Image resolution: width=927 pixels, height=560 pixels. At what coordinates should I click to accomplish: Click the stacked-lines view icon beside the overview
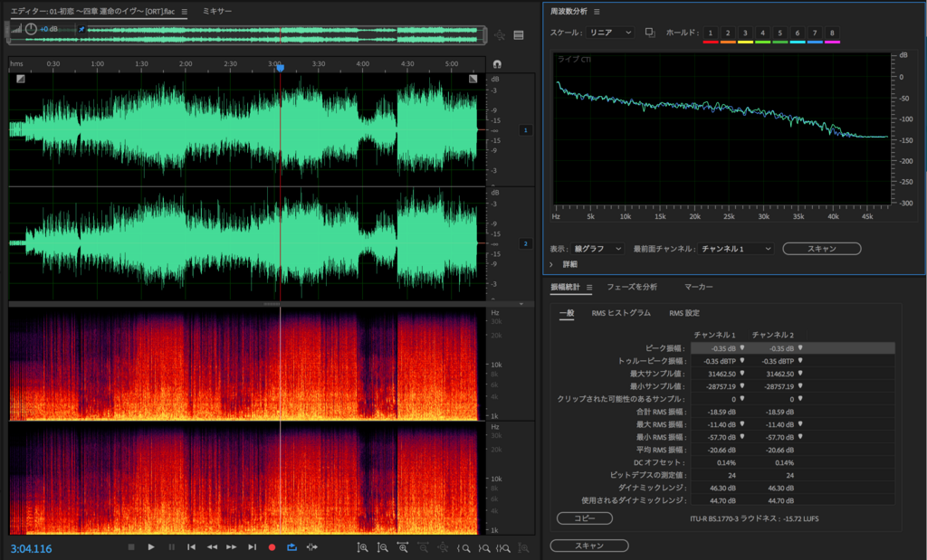519,35
